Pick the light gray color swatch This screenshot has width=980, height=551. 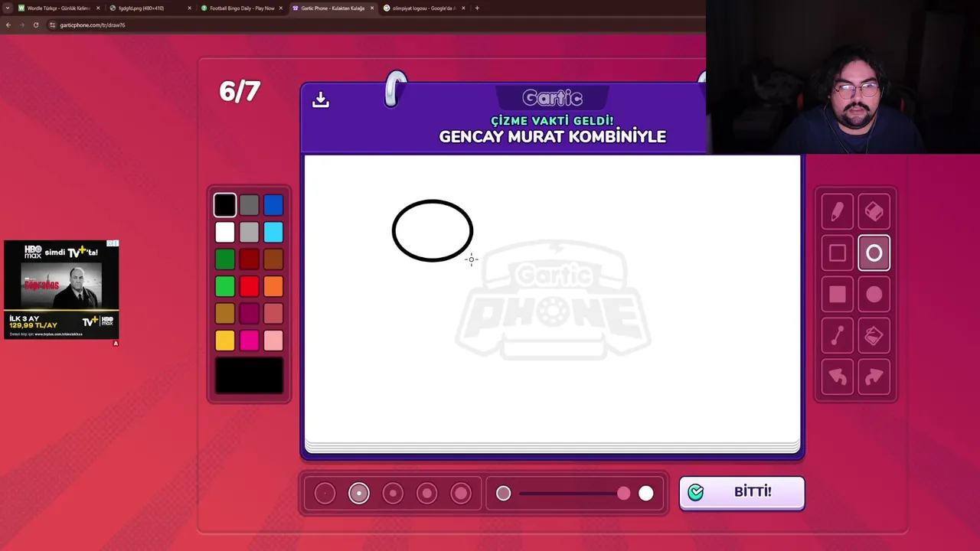tap(249, 232)
